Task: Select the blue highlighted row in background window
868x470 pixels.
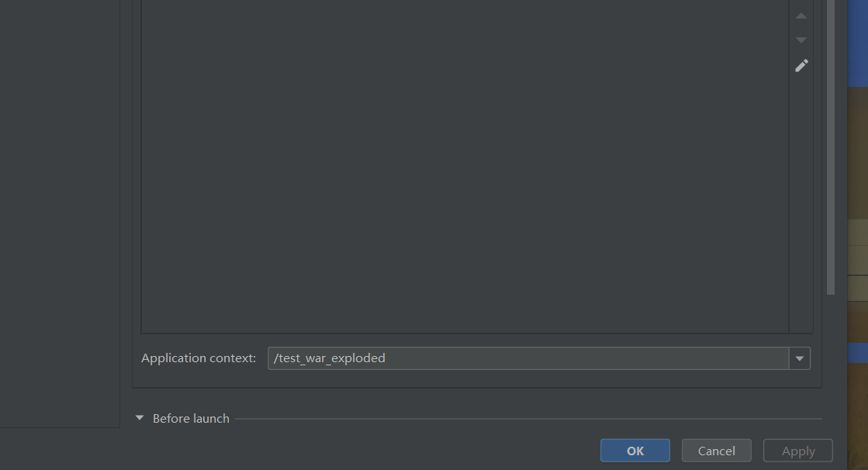Action: tap(857, 353)
